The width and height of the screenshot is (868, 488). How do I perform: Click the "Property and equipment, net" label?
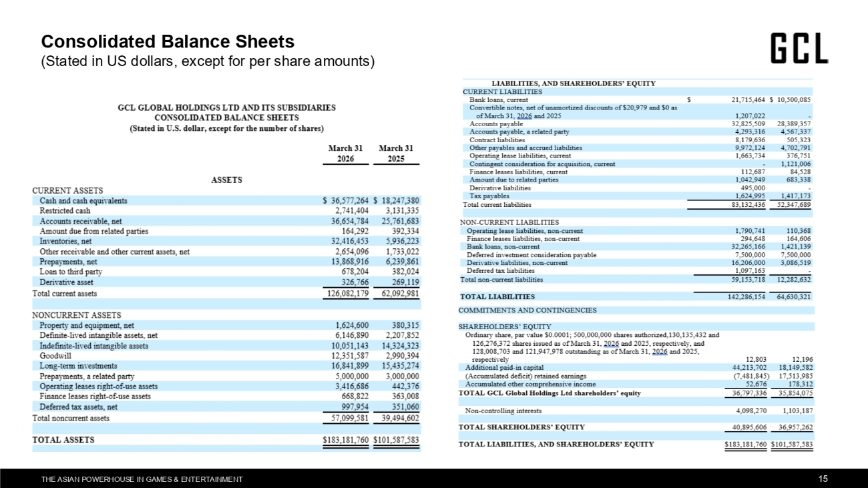pyautogui.click(x=87, y=325)
